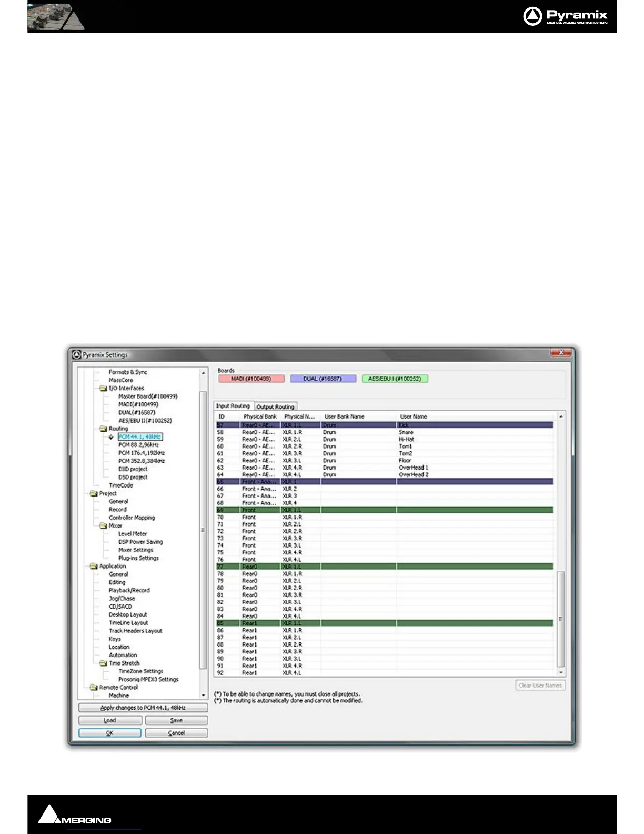Open Playback/Record settings
644x834 pixels.
pyautogui.click(x=129, y=590)
